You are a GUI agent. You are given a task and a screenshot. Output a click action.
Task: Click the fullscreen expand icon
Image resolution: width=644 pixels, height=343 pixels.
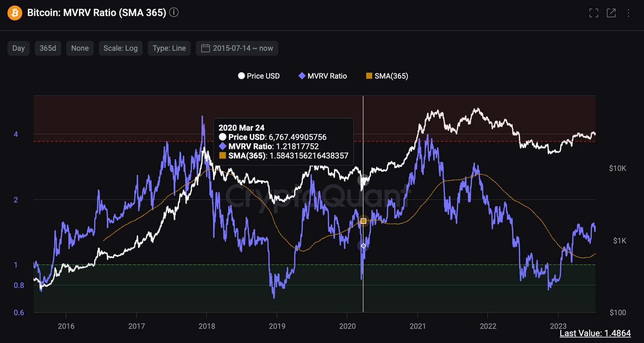[594, 13]
